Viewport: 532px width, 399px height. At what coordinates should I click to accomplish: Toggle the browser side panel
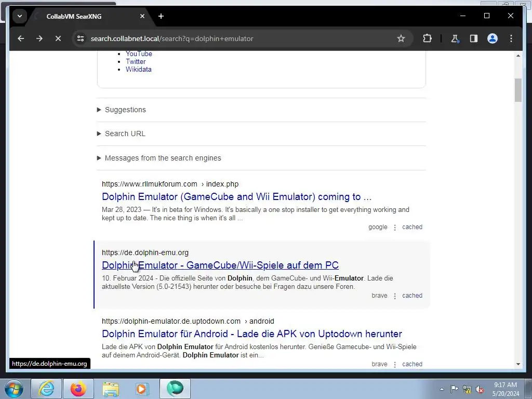tap(474, 38)
